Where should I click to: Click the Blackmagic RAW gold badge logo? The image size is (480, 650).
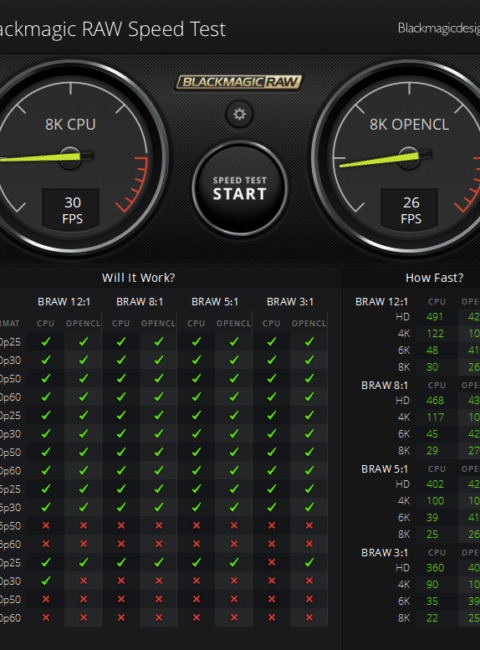click(x=238, y=82)
